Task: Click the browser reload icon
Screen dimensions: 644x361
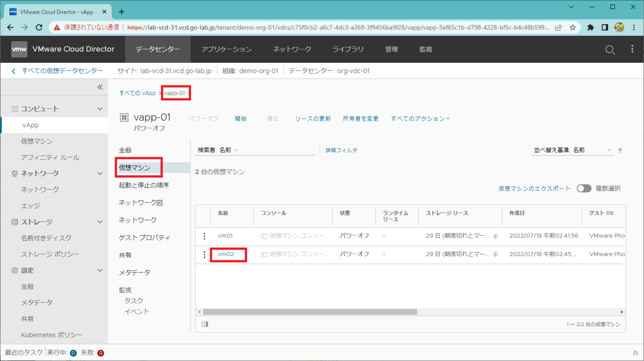Action: tap(39, 27)
